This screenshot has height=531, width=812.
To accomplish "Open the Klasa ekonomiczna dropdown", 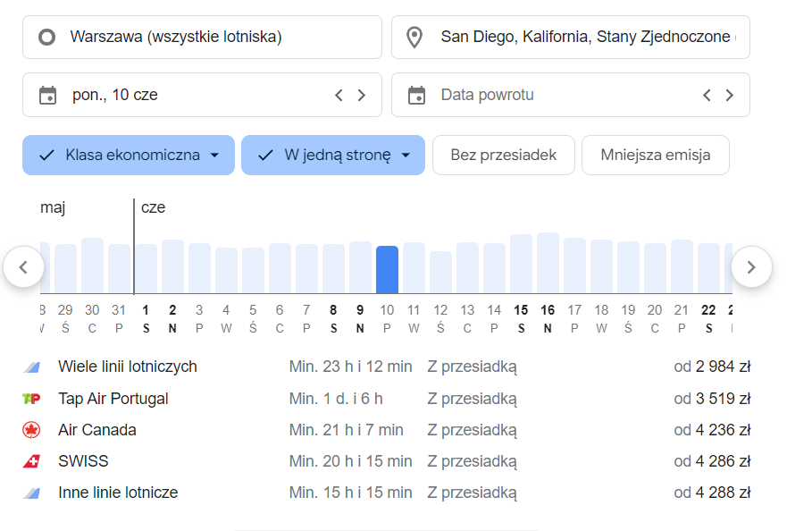I will (129, 155).
